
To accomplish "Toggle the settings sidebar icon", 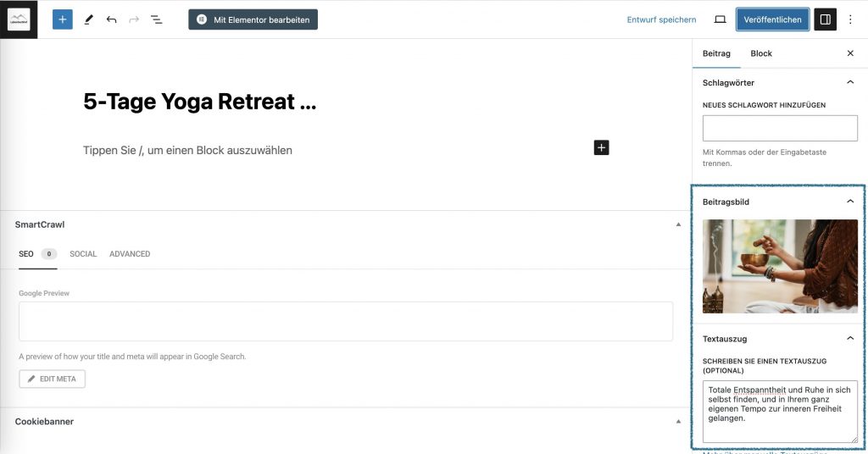I will [825, 19].
